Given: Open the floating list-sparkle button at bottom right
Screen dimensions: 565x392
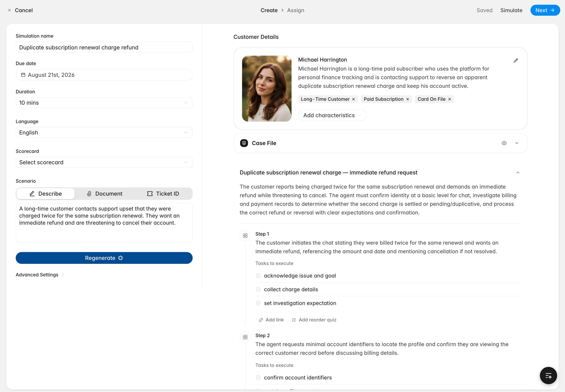Looking at the screenshot, I should point(548,376).
